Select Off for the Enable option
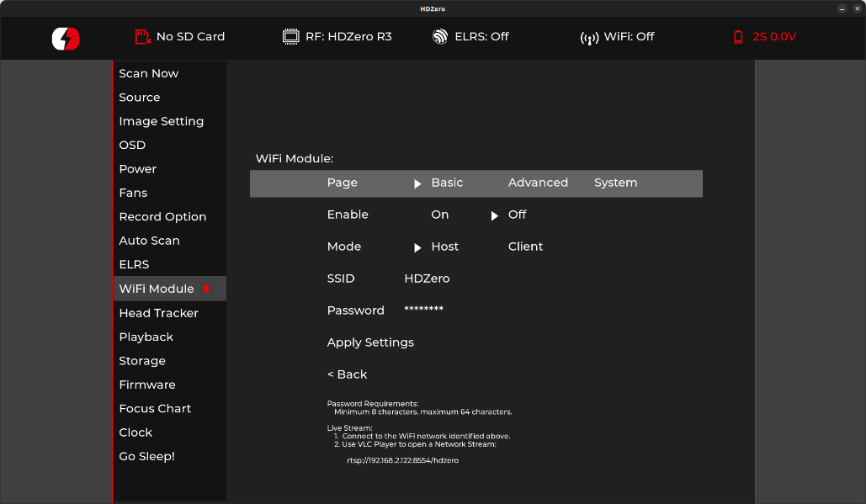This screenshot has width=866, height=504. pos(517,215)
